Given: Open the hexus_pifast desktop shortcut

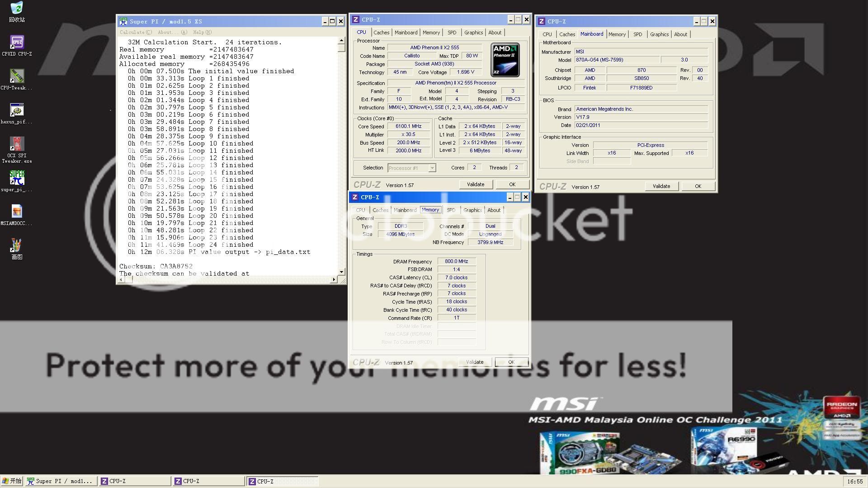Looking at the screenshot, I should pyautogui.click(x=17, y=111).
